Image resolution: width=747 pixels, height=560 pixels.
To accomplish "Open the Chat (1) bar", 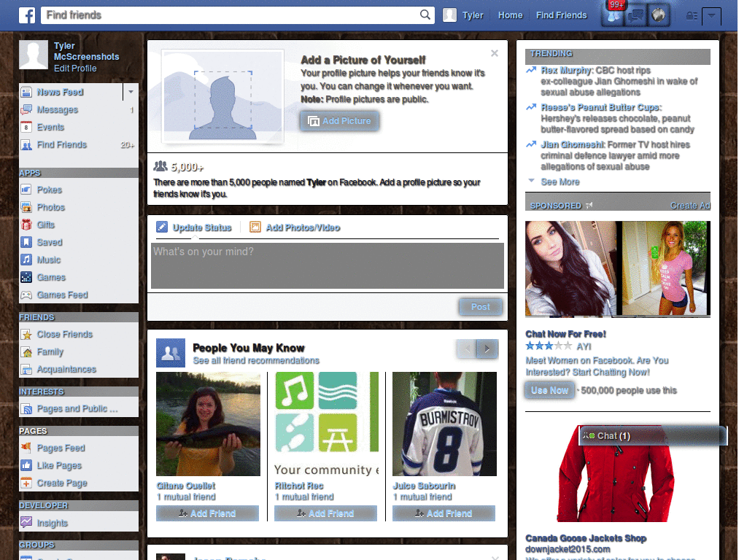I will pyautogui.click(x=653, y=436).
